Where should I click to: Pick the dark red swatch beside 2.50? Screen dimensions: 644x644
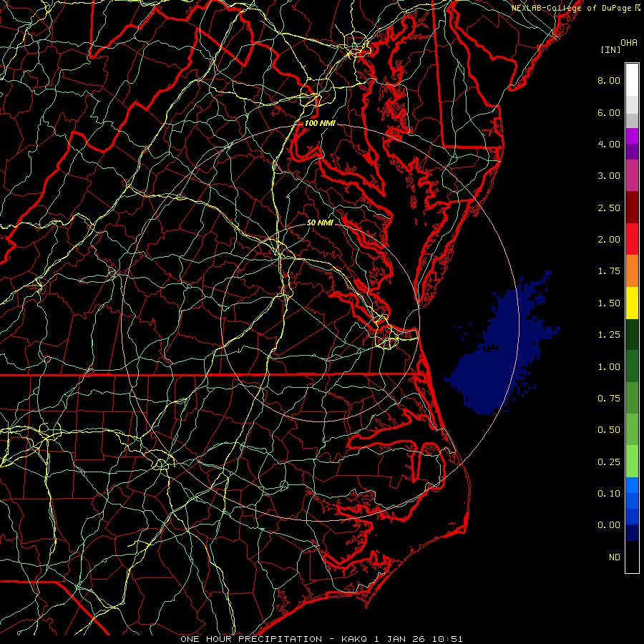pyautogui.click(x=632, y=208)
